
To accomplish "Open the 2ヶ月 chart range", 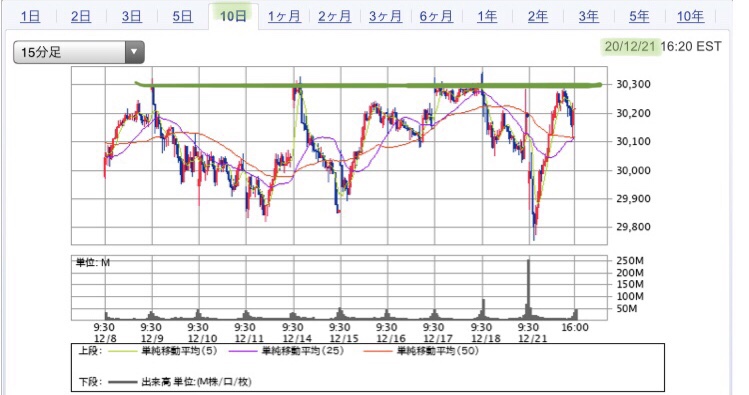I will click(334, 17).
